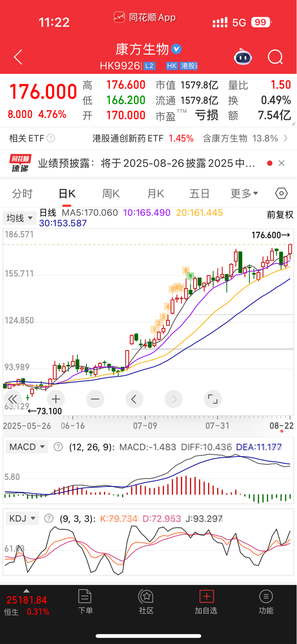Open 下单 order tab
This screenshot has height=644, width=297.
(85, 602)
